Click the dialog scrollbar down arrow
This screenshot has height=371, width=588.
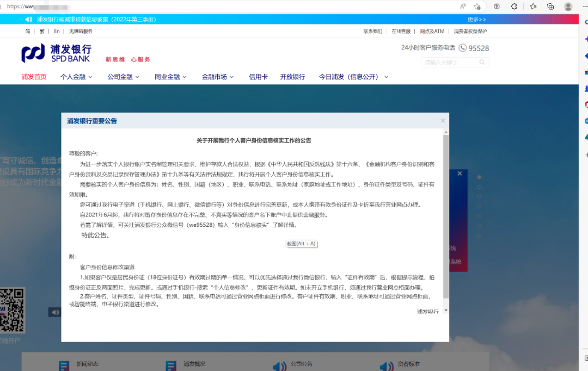click(x=446, y=310)
